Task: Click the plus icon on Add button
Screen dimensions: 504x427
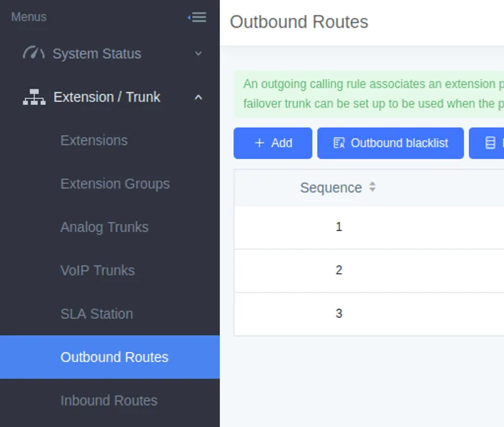Action: [259, 143]
